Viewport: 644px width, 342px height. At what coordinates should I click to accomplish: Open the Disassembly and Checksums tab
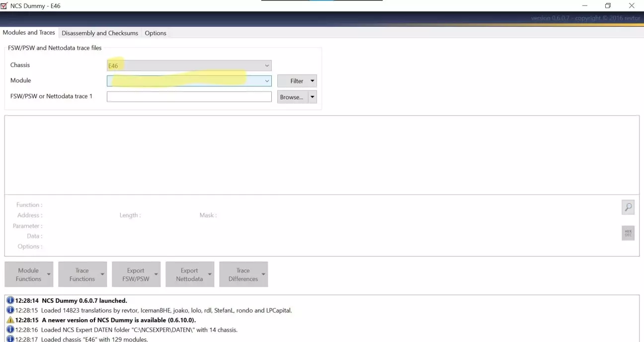click(x=100, y=33)
